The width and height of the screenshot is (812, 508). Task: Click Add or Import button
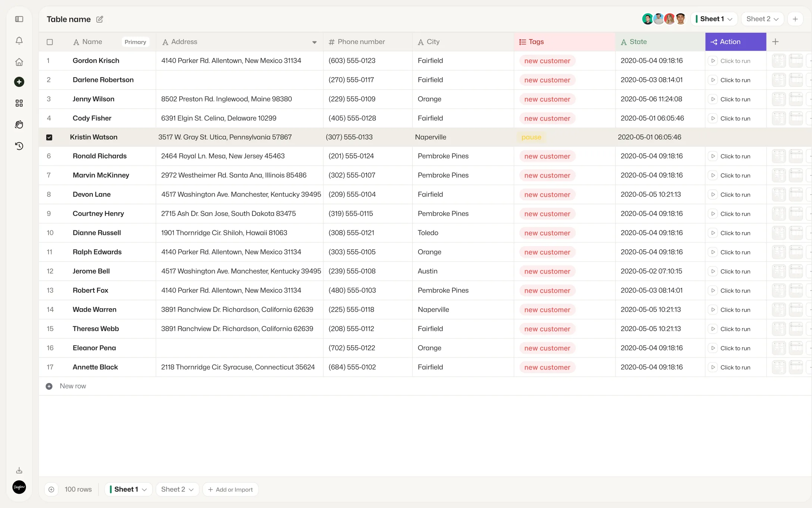pyautogui.click(x=230, y=489)
